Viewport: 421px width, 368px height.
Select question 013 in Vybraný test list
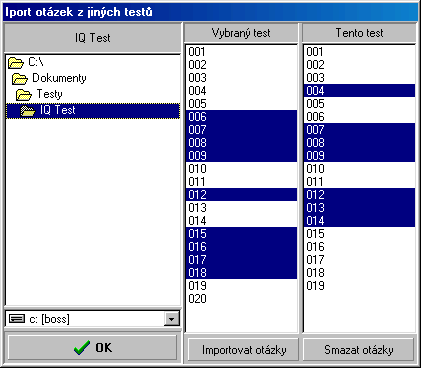tap(241, 208)
